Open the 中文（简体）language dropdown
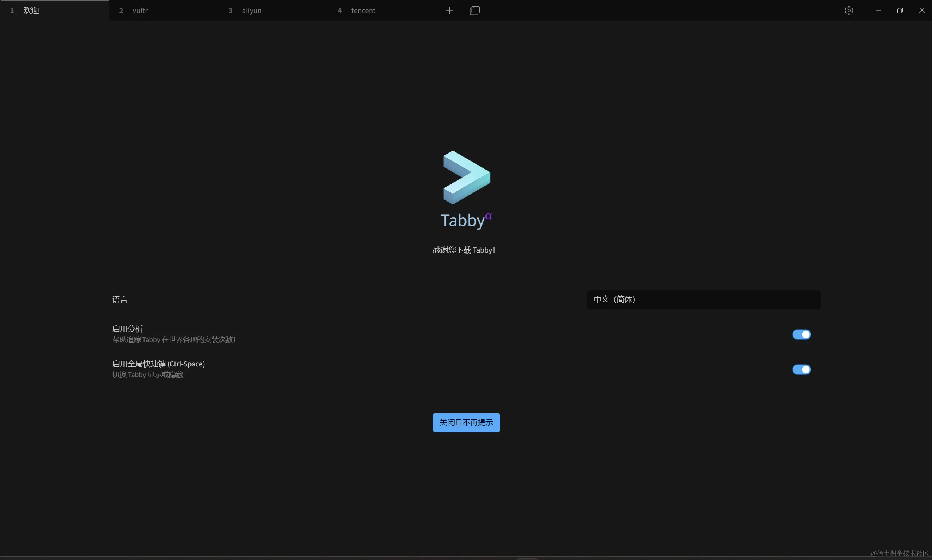 [x=703, y=299]
